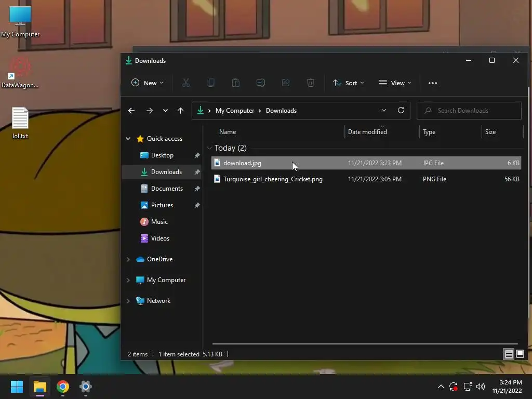This screenshot has height=399, width=532.
Task: Open the My Computer desktop icon
Action: pos(20,22)
